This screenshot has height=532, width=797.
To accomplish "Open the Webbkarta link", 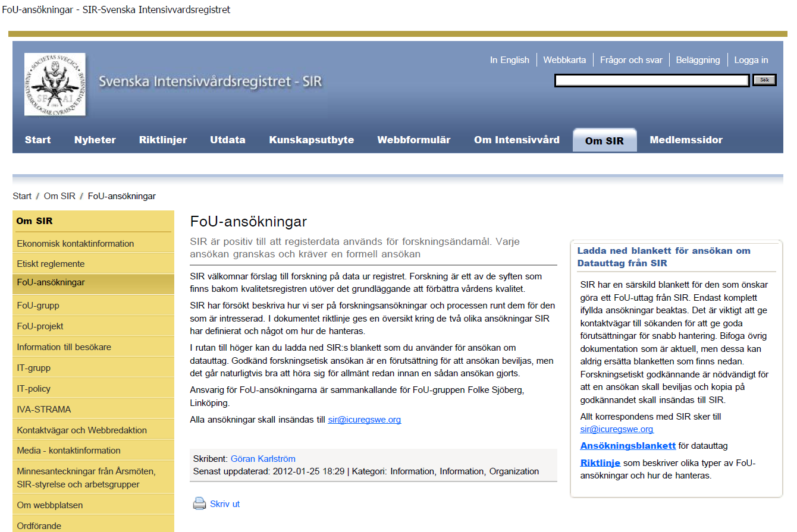I will 564,60.
